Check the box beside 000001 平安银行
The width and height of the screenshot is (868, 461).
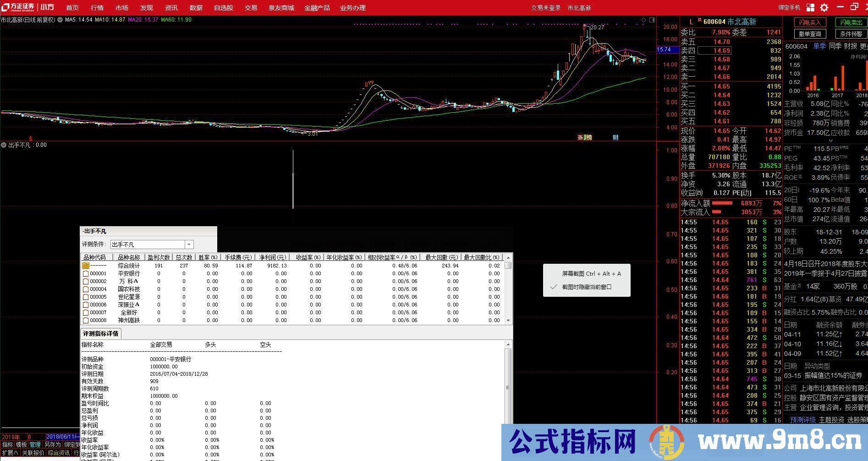pyautogui.click(x=86, y=273)
